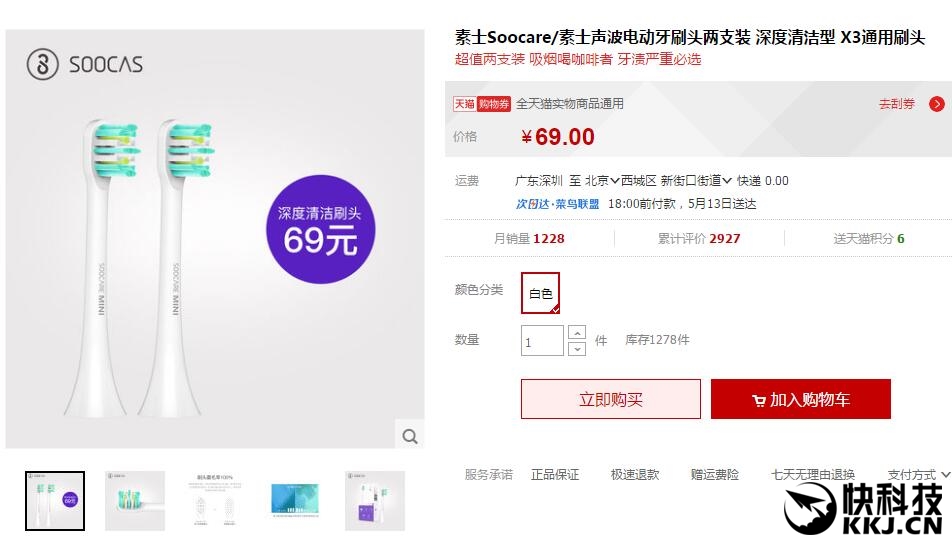Click the 七天无理由退换 service link
952x545 pixels.
point(812,474)
